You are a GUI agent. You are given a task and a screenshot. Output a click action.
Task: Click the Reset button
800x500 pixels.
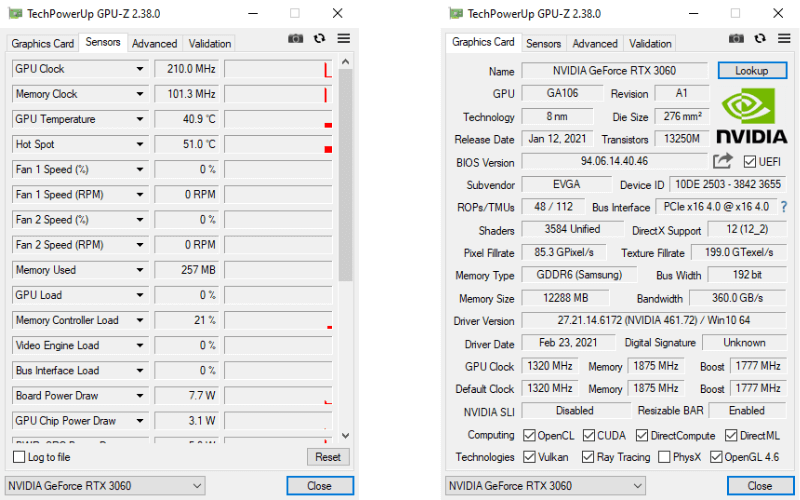tap(328, 457)
